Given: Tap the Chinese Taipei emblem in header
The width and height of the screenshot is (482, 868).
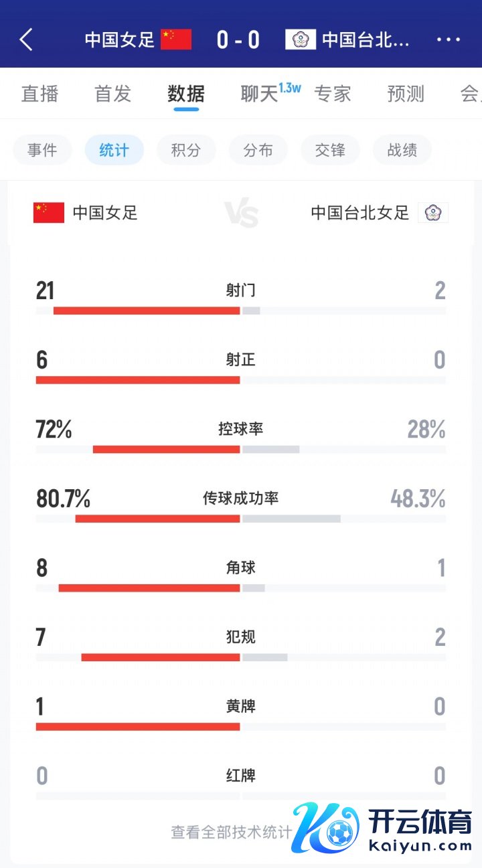Looking at the screenshot, I should (301, 40).
